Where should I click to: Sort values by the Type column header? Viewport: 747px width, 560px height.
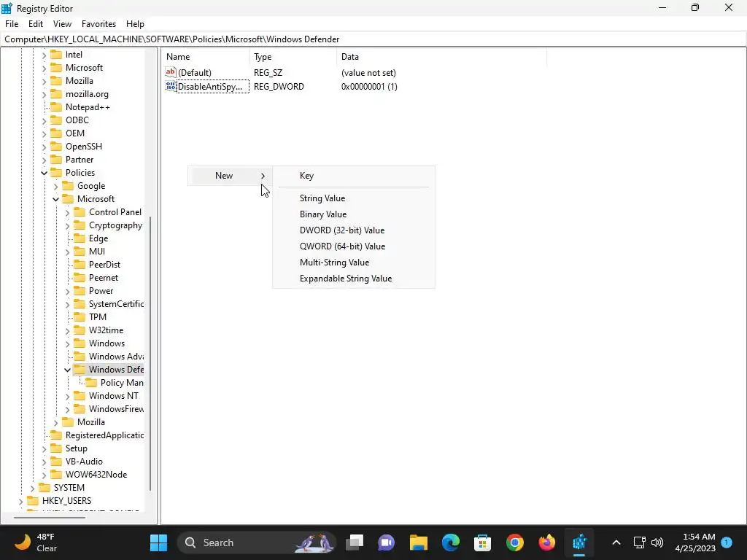(293, 57)
